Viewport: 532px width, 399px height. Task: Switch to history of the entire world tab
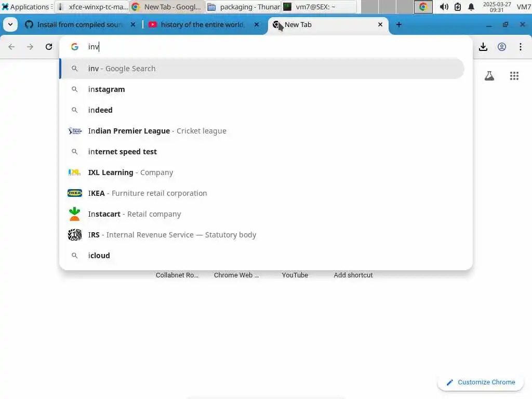pos(202,25)
